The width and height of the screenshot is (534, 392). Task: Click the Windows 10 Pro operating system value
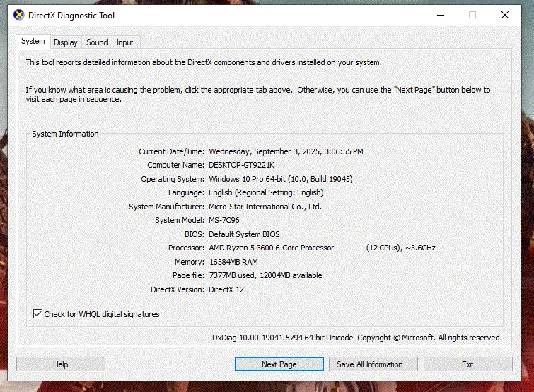[281, 179]
